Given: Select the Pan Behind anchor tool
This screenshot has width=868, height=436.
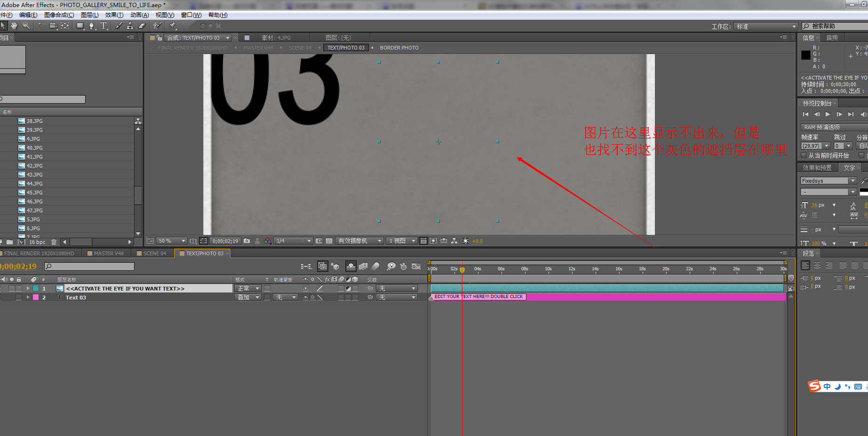Looking at the screenshot, I should click(x=65, y=25).
